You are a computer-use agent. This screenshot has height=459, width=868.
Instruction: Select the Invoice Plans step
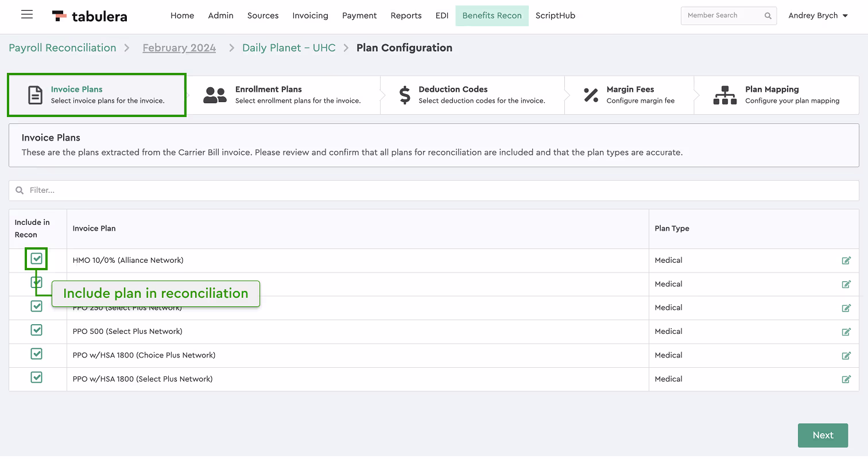[x=96, y=95]
